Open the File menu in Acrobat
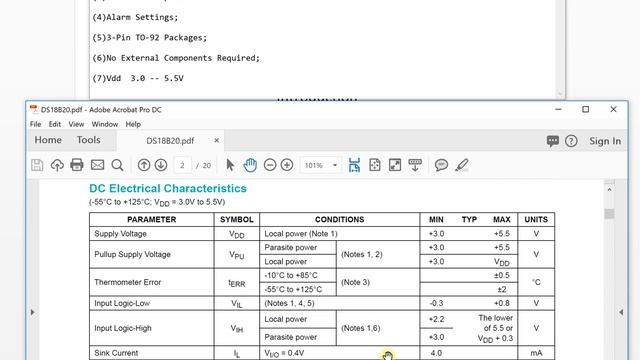 pos(36,124)
